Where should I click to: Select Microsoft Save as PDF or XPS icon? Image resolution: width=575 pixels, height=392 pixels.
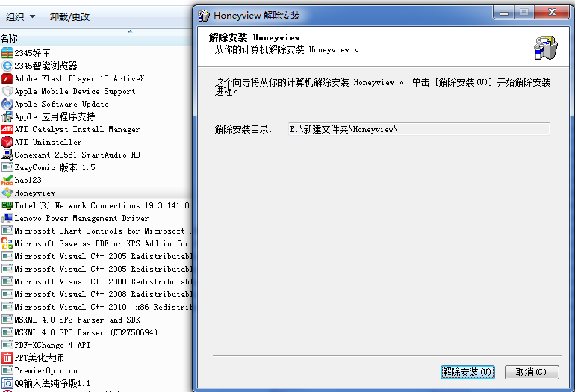(7, 243)
